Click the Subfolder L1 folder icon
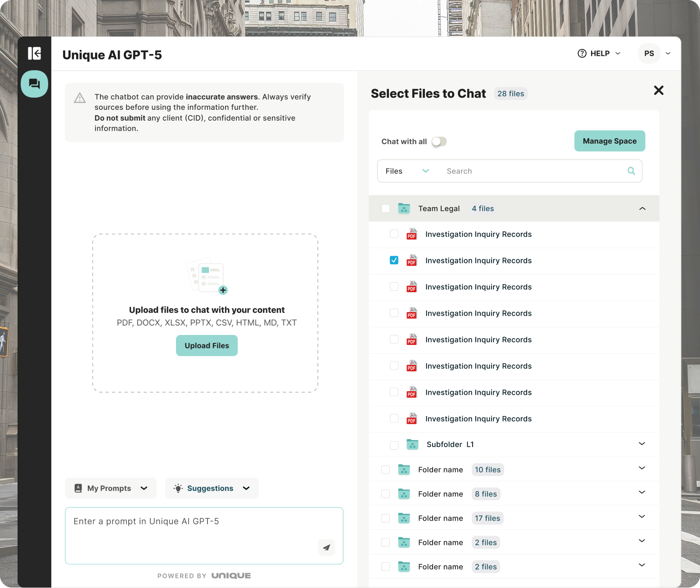Viewport: 700px width, 588px height. click(412, 445)
